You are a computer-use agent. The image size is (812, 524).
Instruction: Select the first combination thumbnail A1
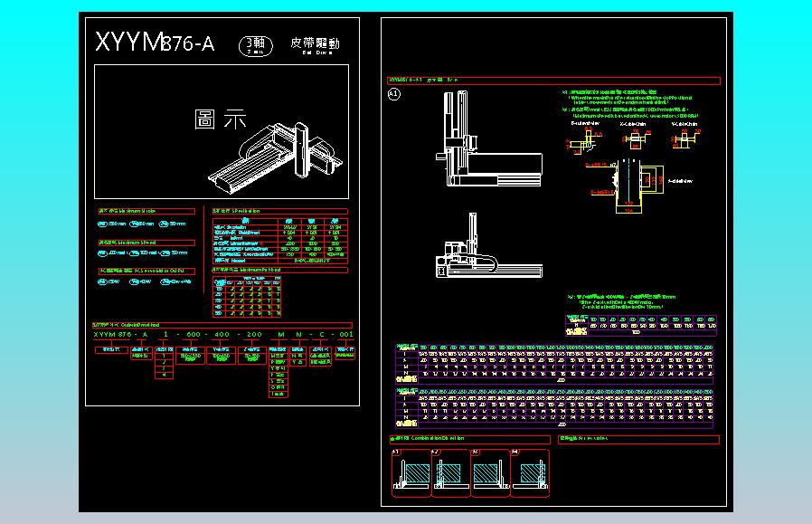[x=411, y=472]
